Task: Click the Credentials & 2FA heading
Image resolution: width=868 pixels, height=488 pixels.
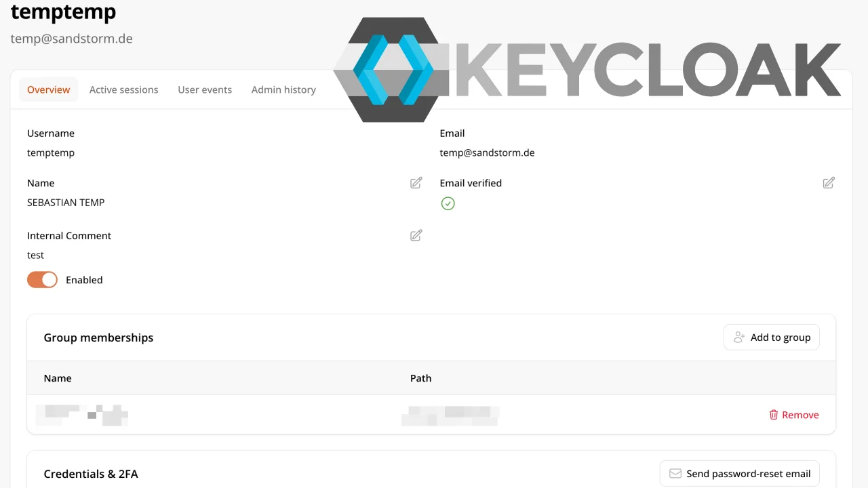Action: (91, 474)
